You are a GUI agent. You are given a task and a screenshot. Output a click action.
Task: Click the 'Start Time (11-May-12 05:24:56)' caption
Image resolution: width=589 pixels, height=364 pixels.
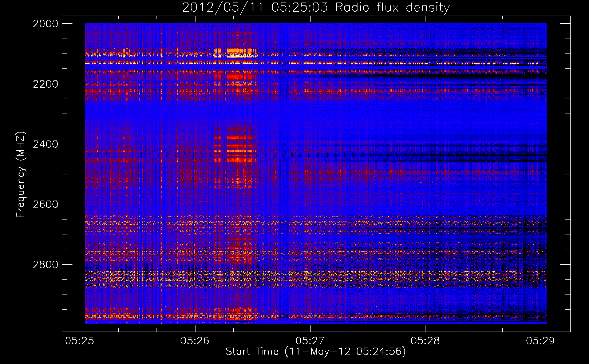pos(316,352)
